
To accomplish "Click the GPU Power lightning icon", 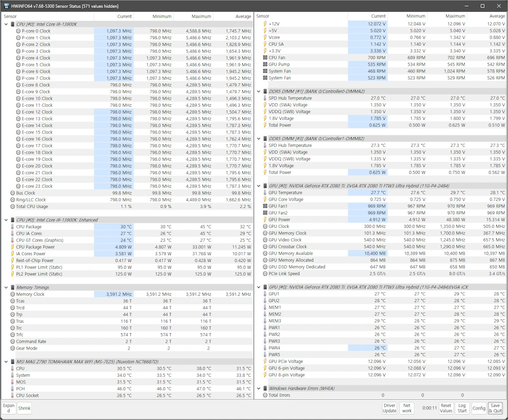I will 265,219.
